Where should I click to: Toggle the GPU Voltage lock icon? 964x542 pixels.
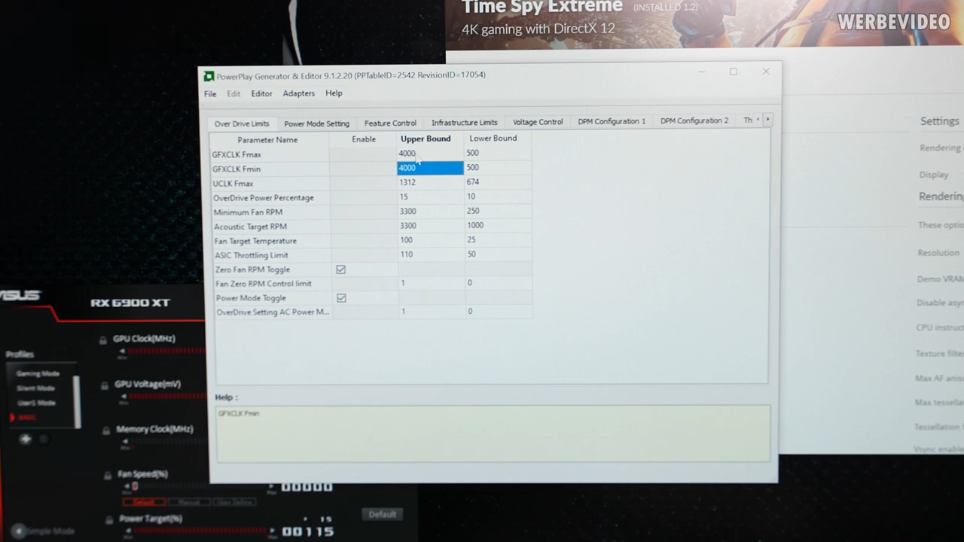click(x=105, y=385)
